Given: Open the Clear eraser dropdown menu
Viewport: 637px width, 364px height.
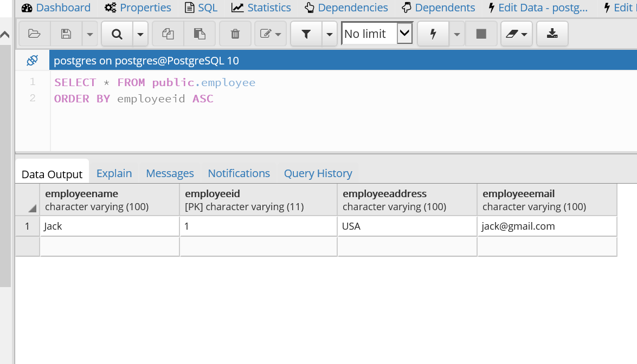Looking at the screenshot, I should click(x=516, y=34).
